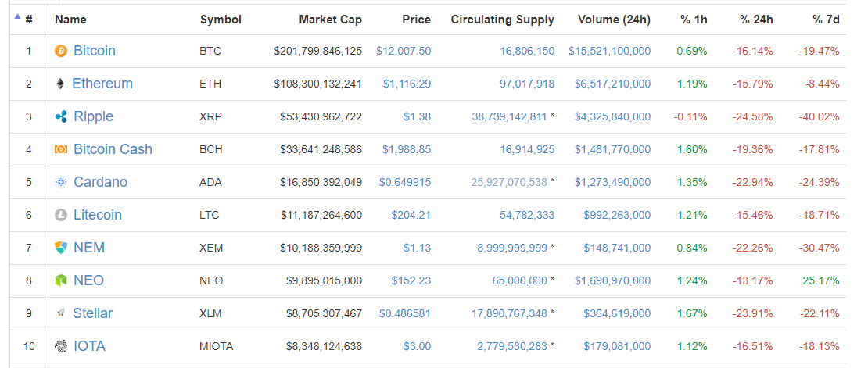
Task: Select Ripple market cap $53,430,962,722
Action: [x=321, y=116]
